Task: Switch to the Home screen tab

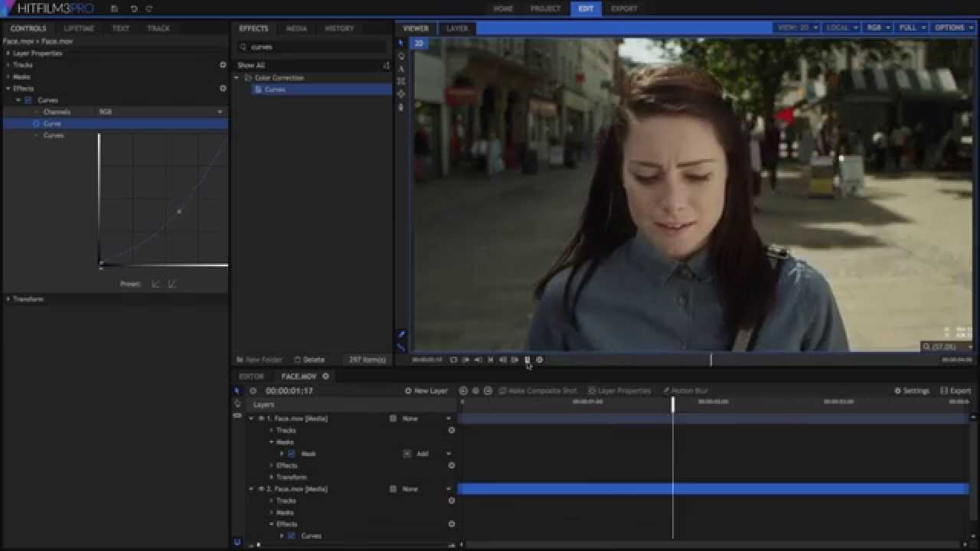Action: point(503,8)
